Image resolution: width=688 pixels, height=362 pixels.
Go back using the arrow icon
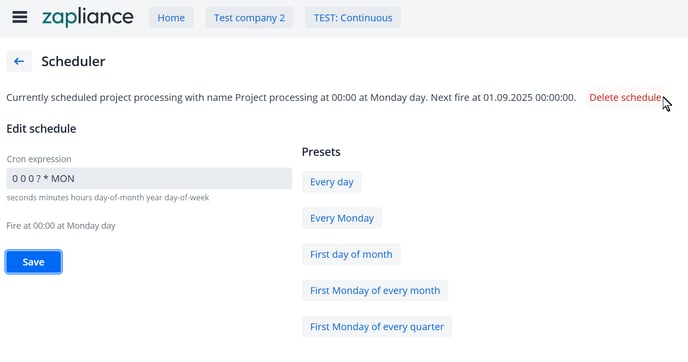pos(19,61)
